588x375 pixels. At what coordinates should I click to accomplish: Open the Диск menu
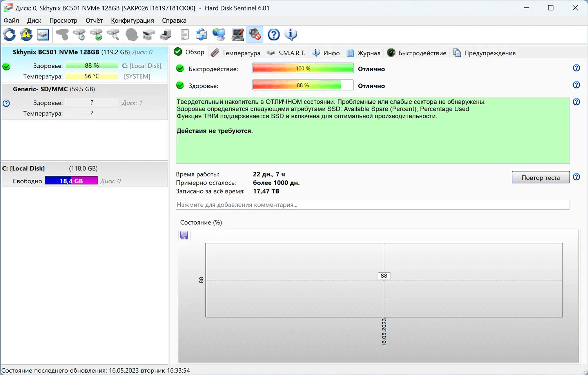click(34, 20)
